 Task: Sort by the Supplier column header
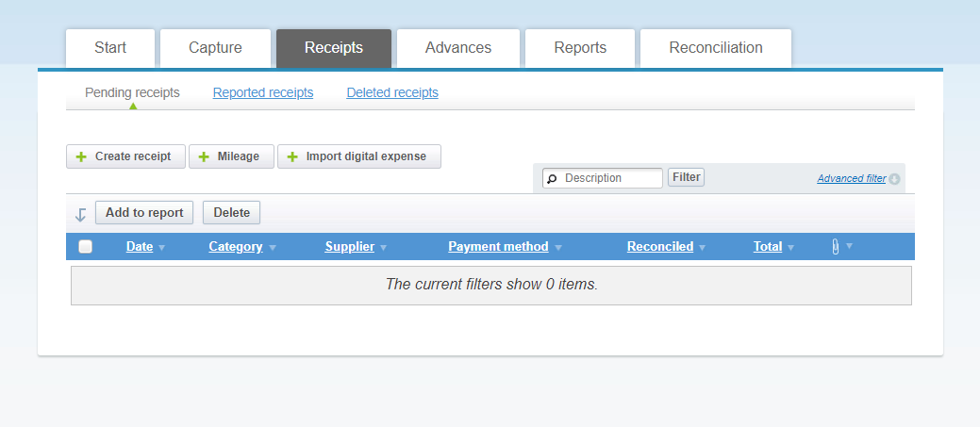[x=349, y=247]
